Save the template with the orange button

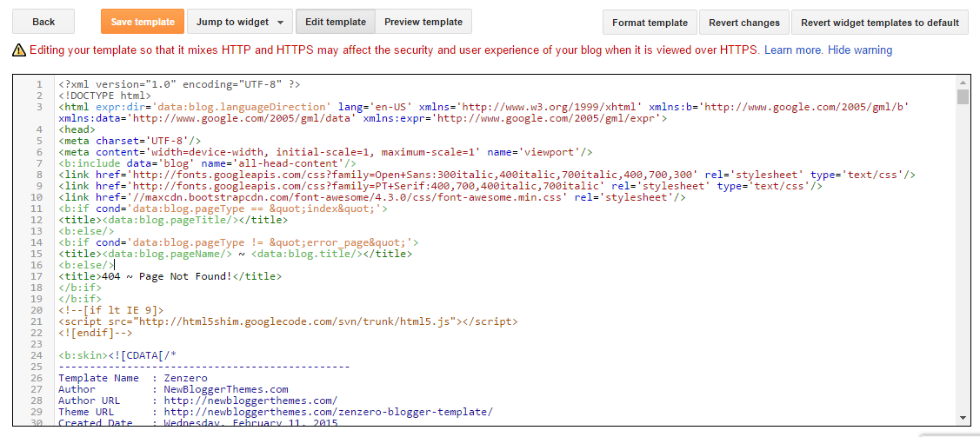(143, 22)
